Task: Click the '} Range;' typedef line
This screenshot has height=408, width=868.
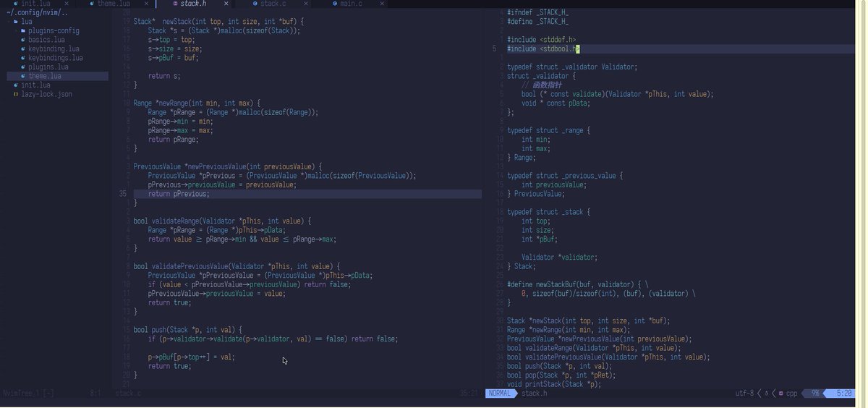Action: tap(522, 158)
